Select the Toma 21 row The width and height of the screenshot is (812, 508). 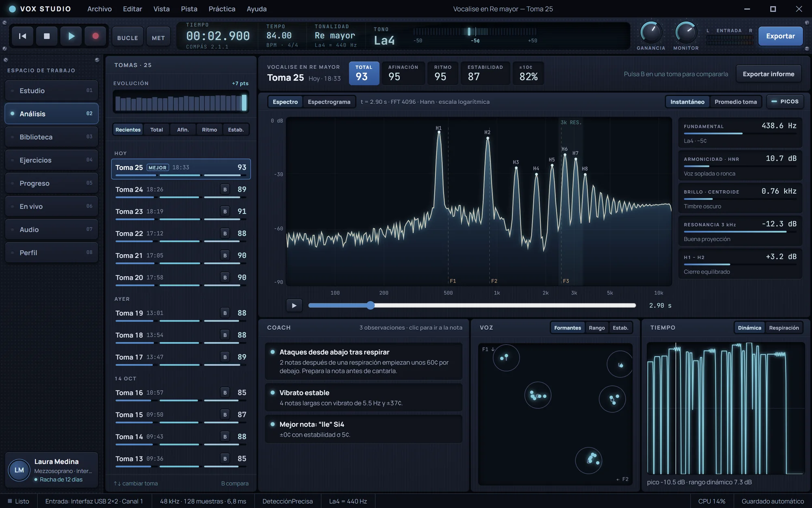tap(181, 257)
